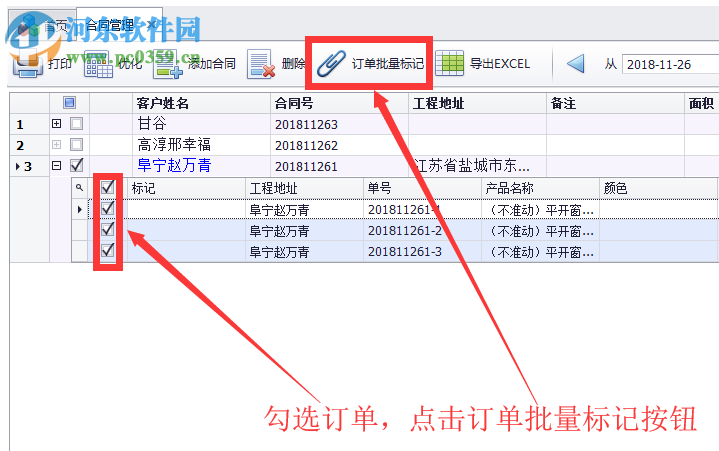Click the 导出EXCEL button label
This screenshot has height=451, width=719.
tap(500, 64)
